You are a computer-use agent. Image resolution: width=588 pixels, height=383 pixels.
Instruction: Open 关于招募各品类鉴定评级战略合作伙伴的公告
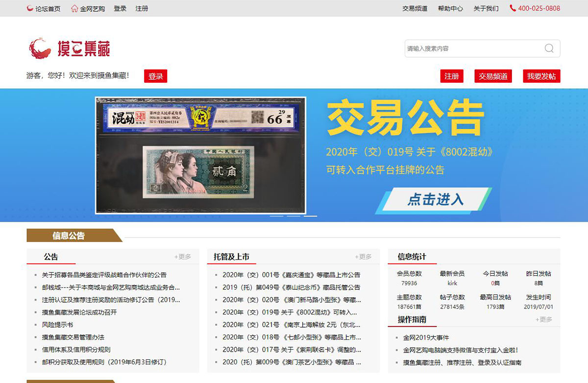[x=104, y=275]
